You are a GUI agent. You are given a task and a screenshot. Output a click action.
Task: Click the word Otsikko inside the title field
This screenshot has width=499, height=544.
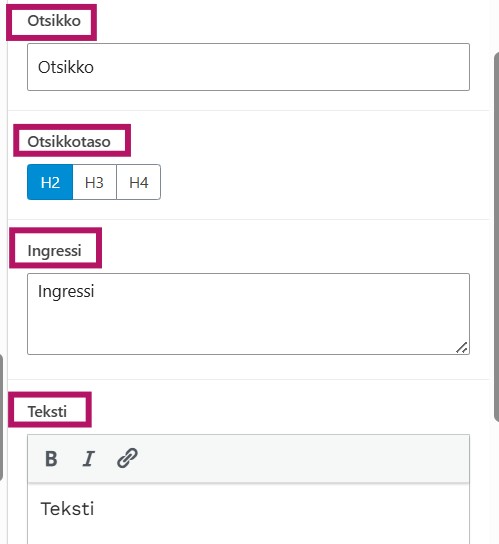tap(66, 67)
